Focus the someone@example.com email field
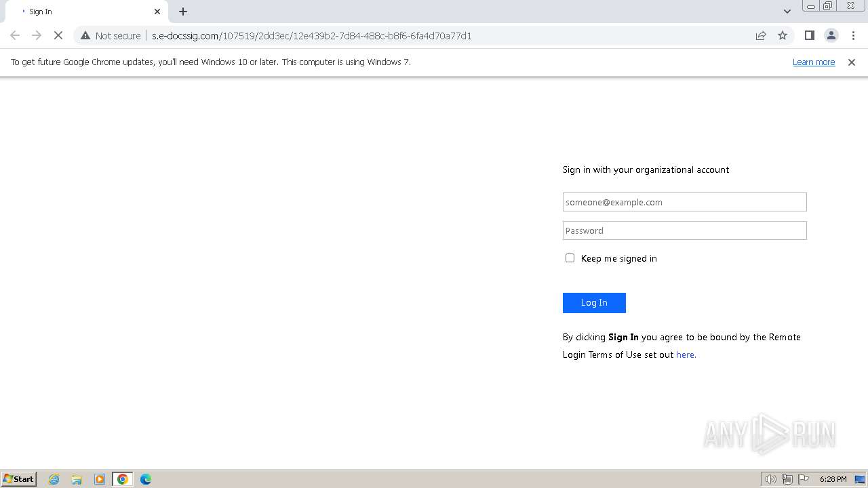The height and width of the screenshot is (488, 868). coord(684,202)
